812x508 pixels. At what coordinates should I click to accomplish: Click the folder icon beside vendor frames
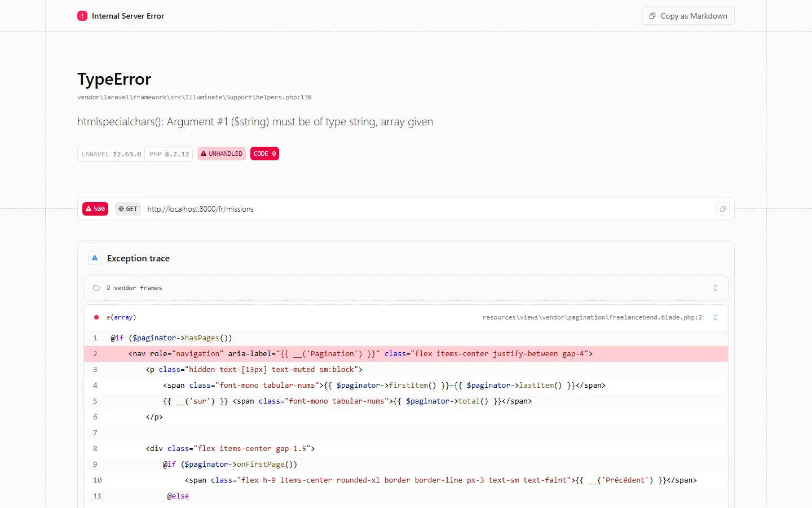pos(96,288)
